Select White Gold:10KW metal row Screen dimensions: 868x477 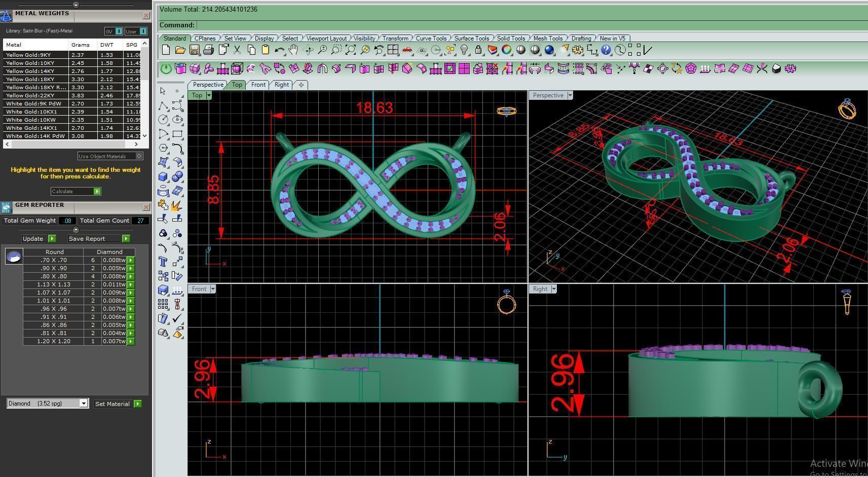(x=72, y=120)
